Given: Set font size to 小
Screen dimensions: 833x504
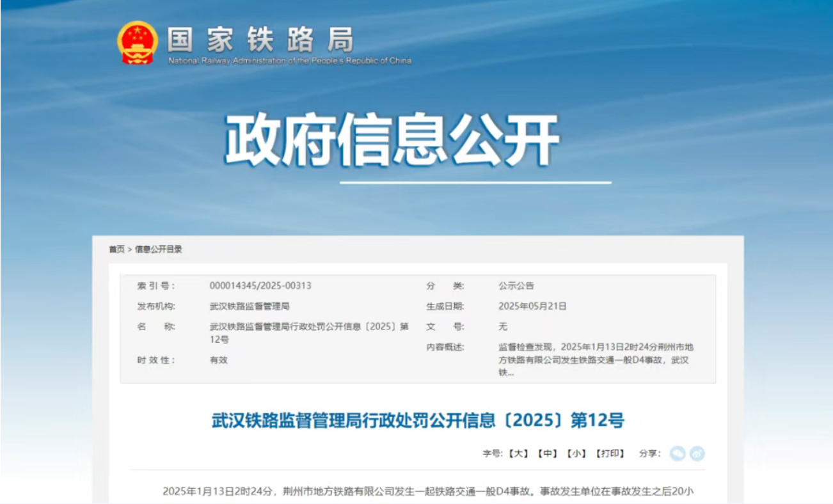Looking at the screenshot, I should click(576, 453).
